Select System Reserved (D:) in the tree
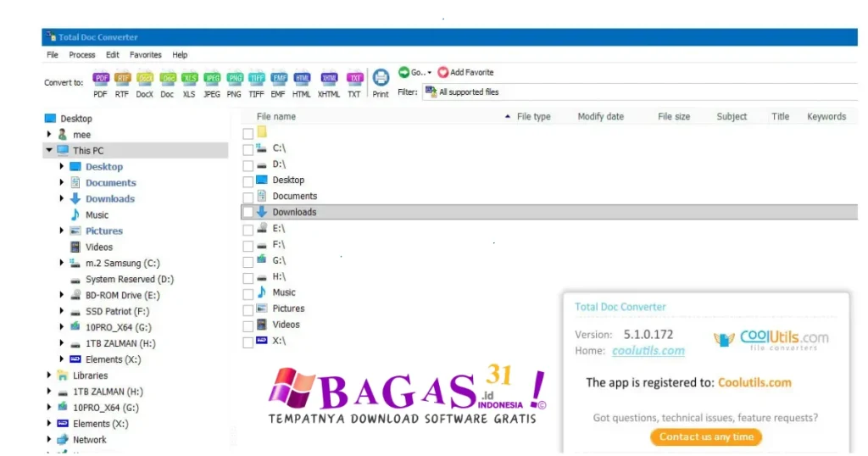Screen dimensions: 868x456 point(130,279)
